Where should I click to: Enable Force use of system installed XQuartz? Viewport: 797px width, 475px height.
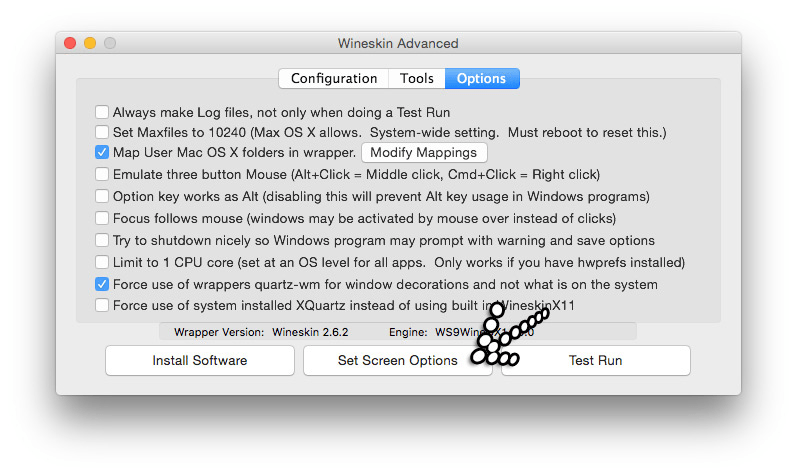pyautogui.click(x=102, y=305)
